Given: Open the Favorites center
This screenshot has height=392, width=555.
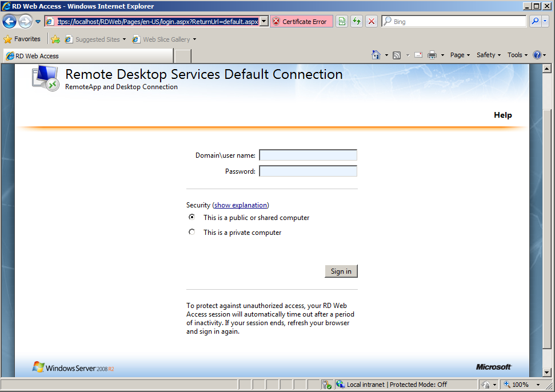Looking at the screenshot, I should point(22,39).
